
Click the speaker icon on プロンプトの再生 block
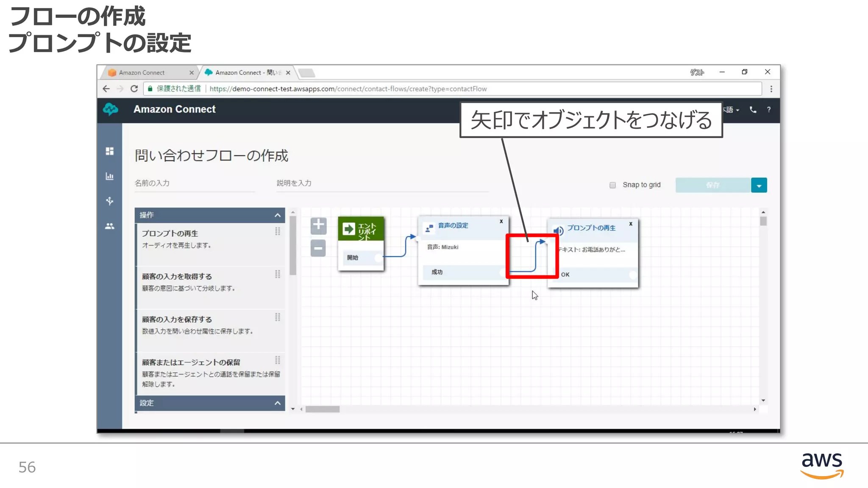[x=559, y=230]
